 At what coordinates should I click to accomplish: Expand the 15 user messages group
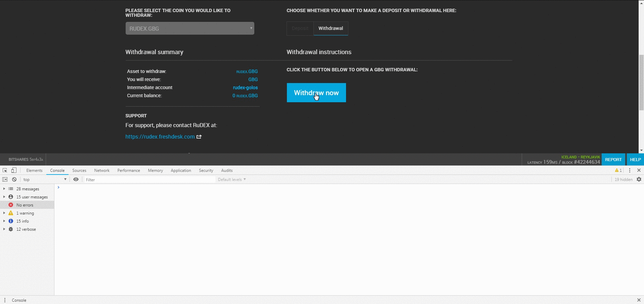click(x=4, y=197)
